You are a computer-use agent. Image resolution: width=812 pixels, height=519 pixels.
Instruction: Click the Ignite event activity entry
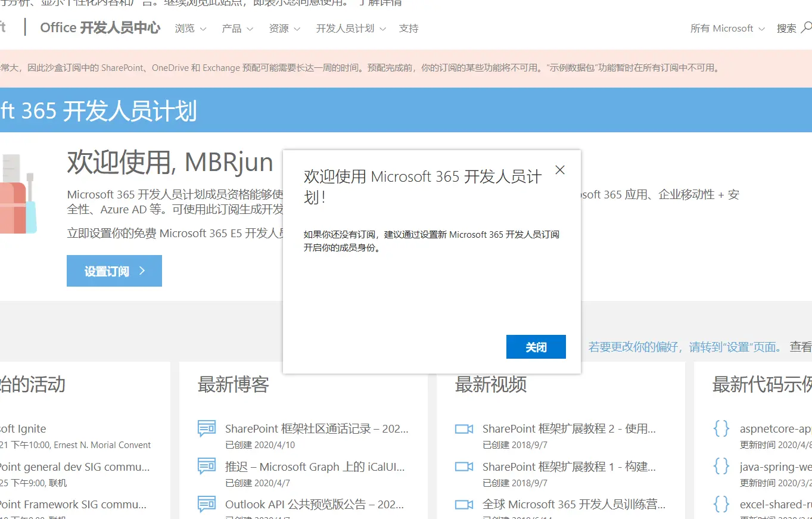coord(23,428)
